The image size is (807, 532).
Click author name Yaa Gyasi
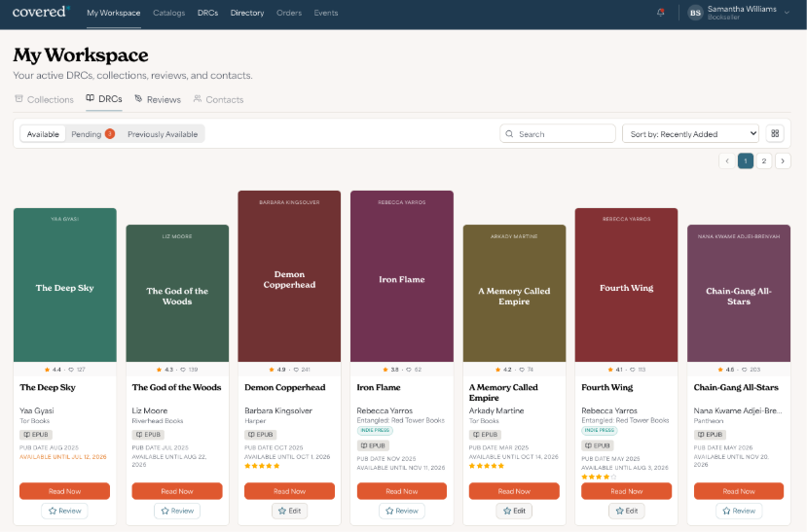click(37, 410)
